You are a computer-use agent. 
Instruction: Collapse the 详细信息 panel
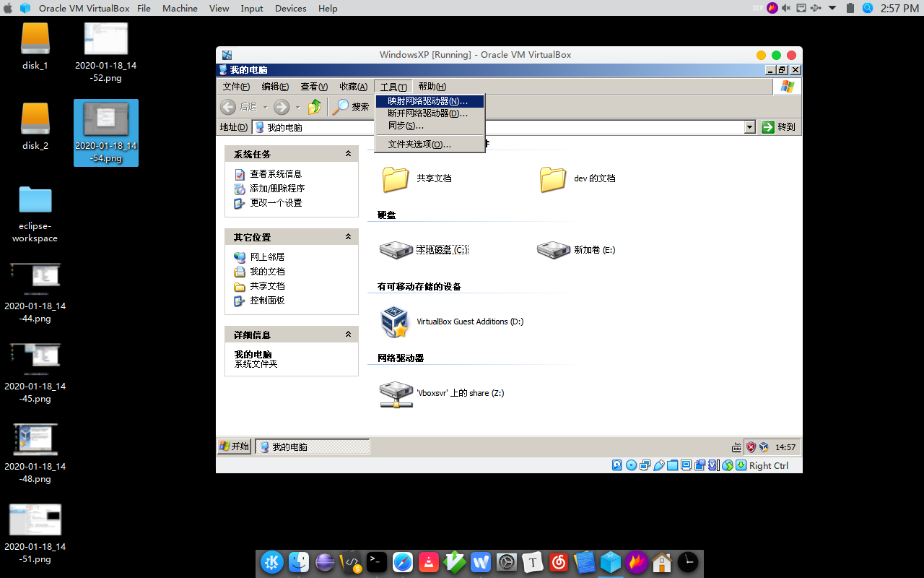[x=348, y=335]
